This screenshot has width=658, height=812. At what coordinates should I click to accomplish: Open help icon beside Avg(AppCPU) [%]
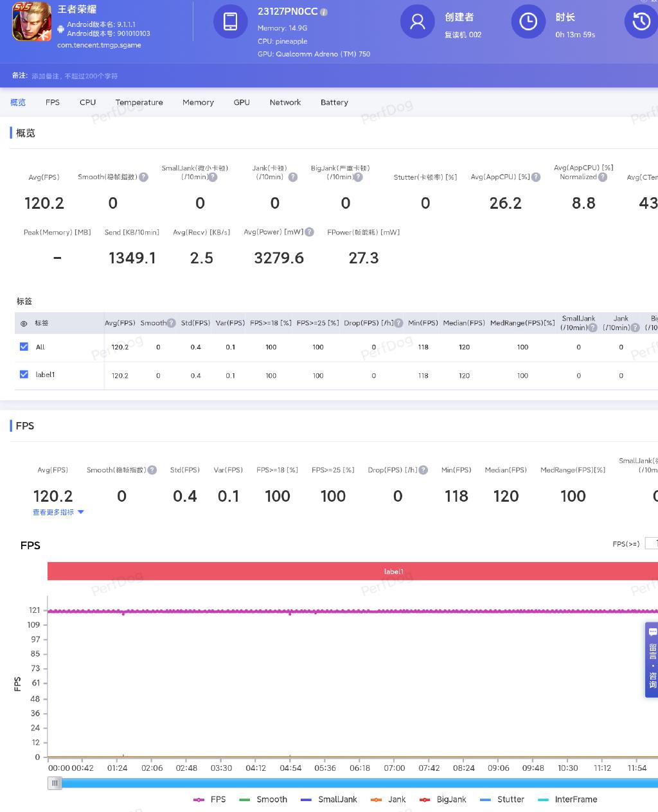(x=536, y=177)
